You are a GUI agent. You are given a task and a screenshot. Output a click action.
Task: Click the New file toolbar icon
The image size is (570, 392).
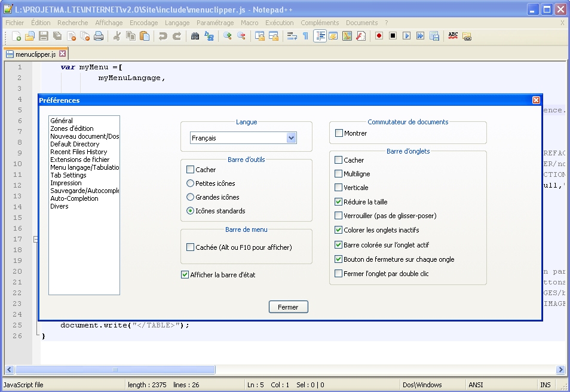17,36
